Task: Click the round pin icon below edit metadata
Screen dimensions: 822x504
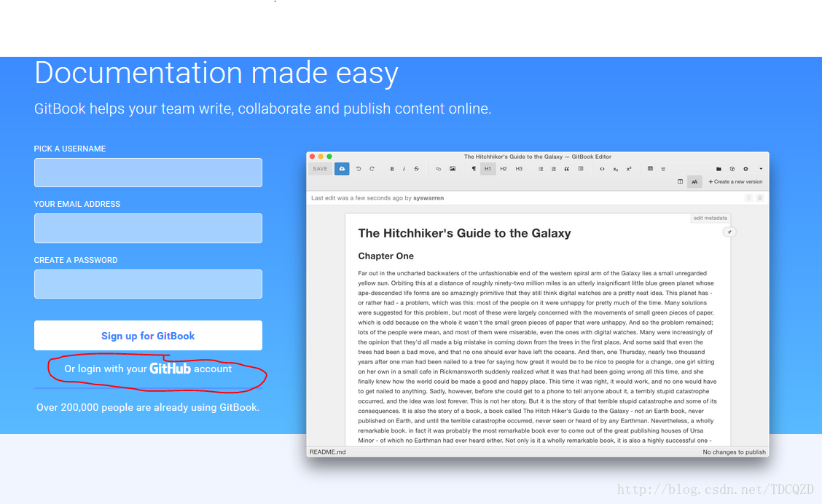Action: 729,232
